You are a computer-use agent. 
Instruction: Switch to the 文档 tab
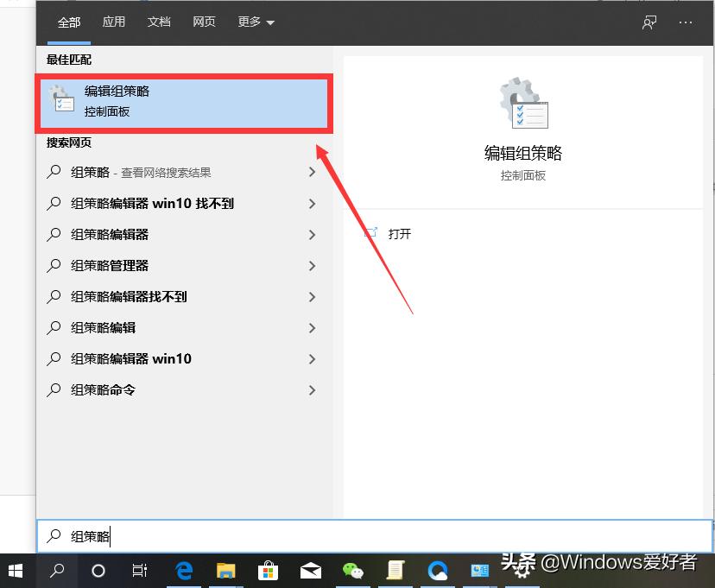(x=158, y=22)
